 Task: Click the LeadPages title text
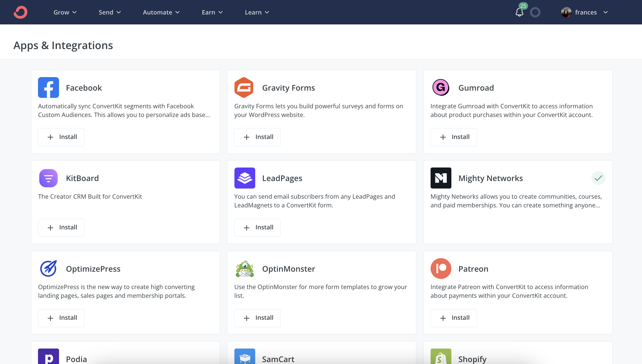point(282,178)
